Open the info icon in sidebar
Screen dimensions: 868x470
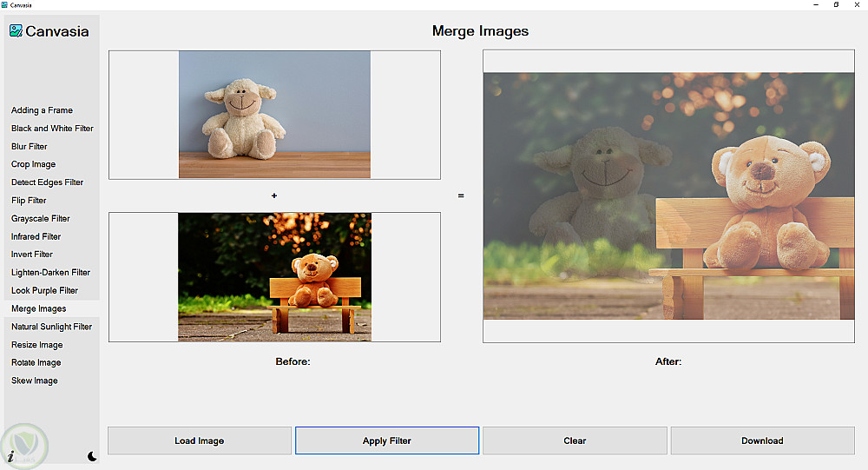[10, 456]
